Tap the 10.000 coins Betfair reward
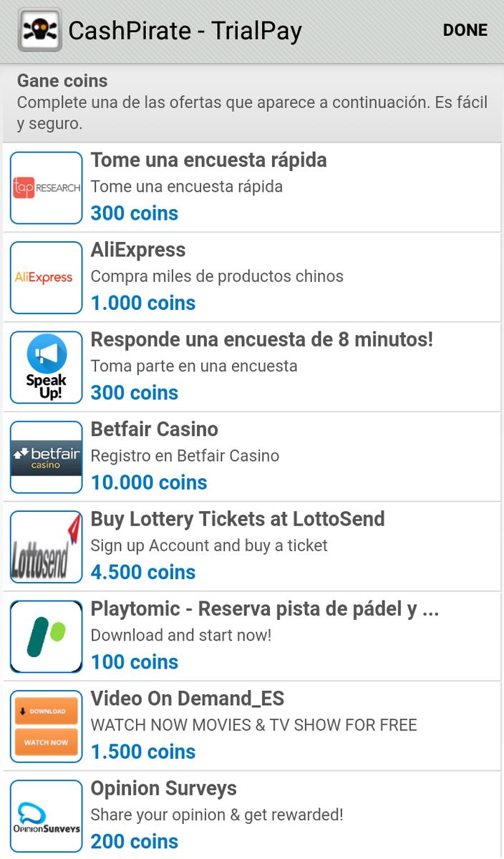This screenshot has height=859, width=504. (x=149, y=482)
